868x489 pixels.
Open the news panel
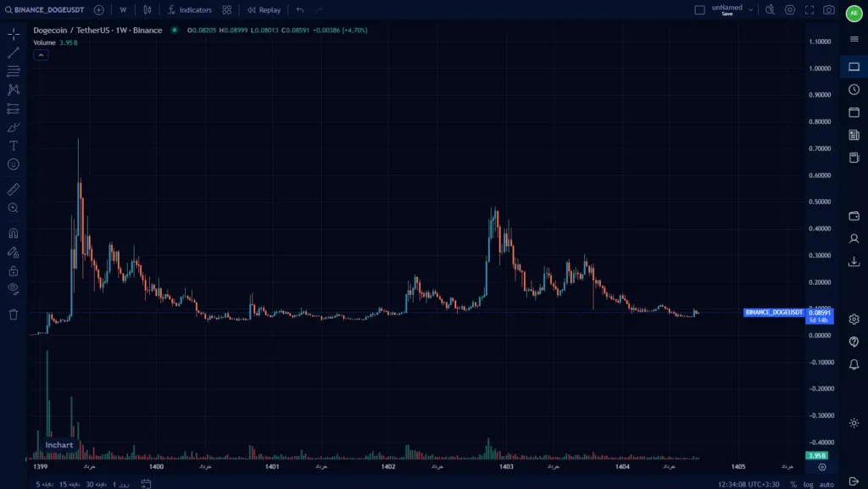pyautogui.click(x=854, y=135)
